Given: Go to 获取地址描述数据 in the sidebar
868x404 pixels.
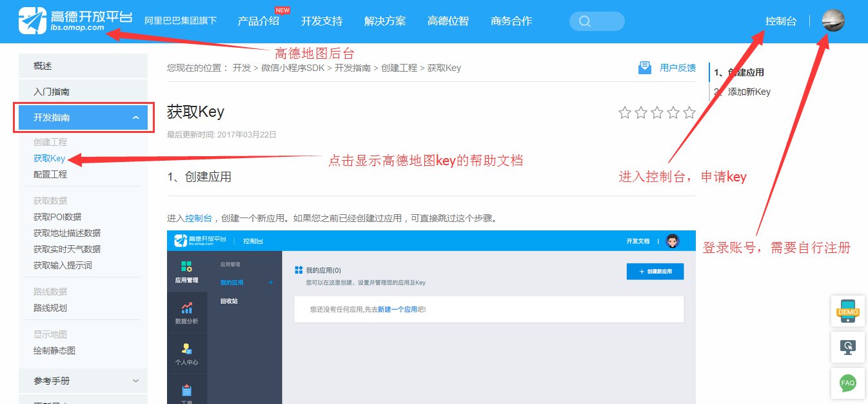Looking at the screenshot, I should click(x=67, y=233).
